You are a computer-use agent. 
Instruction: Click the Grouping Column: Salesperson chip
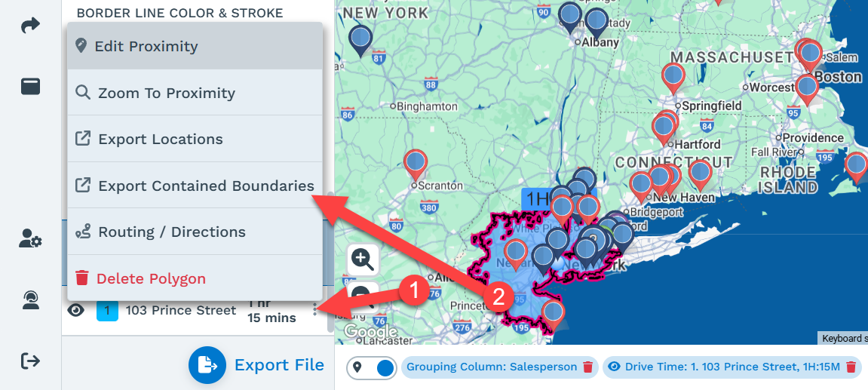492,367
